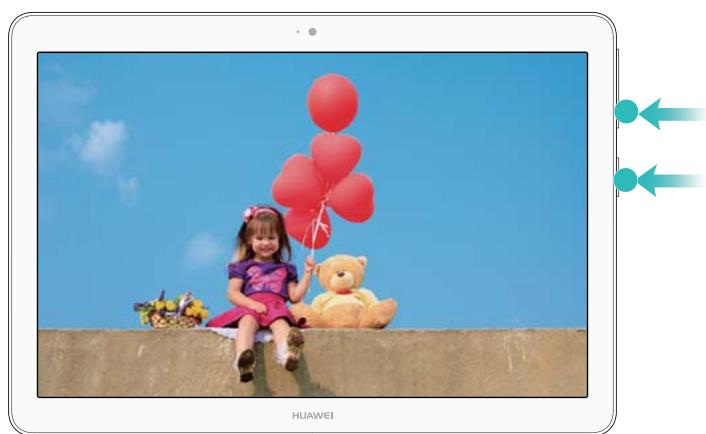Tap the HUAWEI logo on bottom bezel

(x=312, y=412)
